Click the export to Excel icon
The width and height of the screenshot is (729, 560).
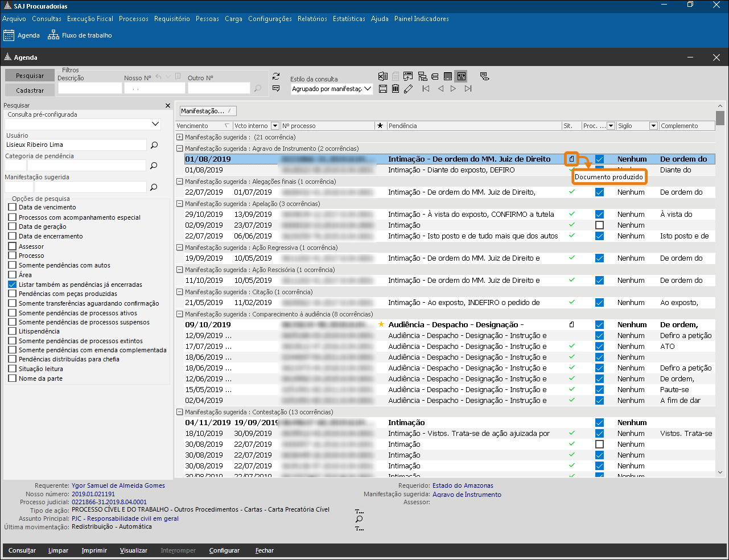pos(383,76)
